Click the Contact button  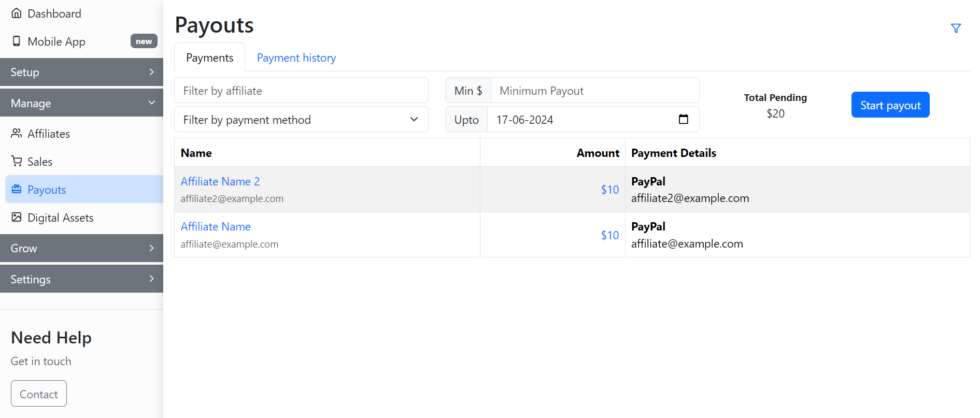point(39,394)
